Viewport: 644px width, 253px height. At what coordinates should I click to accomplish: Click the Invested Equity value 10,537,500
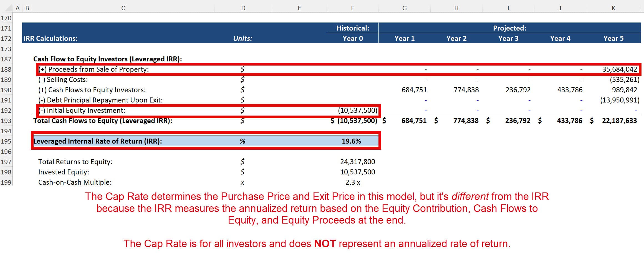pyautogui.click(x=358, y=172)
